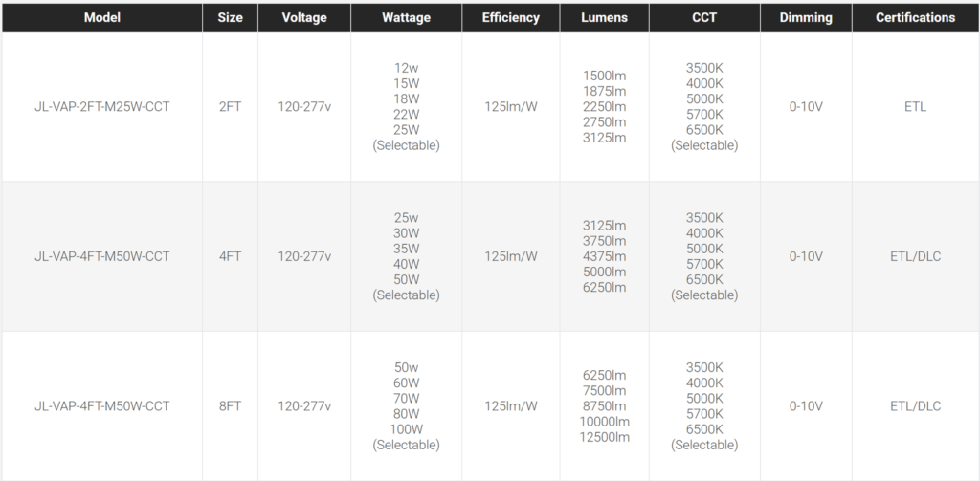Click the 12w wattage value
The height and width of the screenshot is (481, 980).
point(406,69)
